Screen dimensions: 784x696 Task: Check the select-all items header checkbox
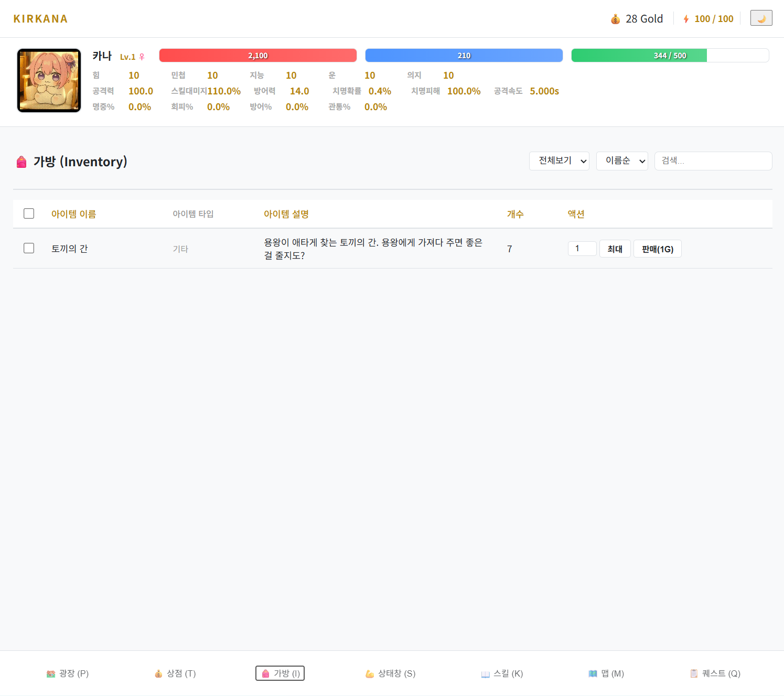click(29, 213)
